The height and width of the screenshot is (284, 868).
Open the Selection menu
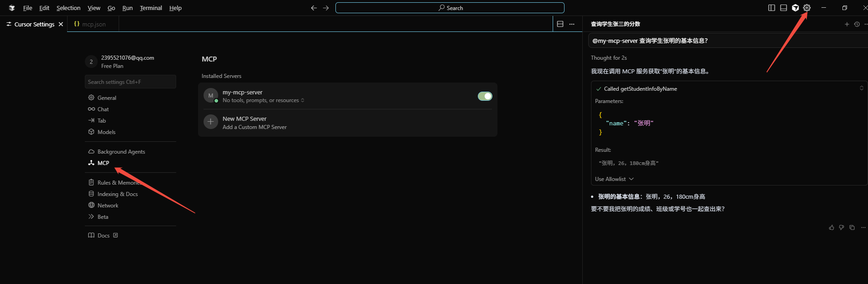68,8
